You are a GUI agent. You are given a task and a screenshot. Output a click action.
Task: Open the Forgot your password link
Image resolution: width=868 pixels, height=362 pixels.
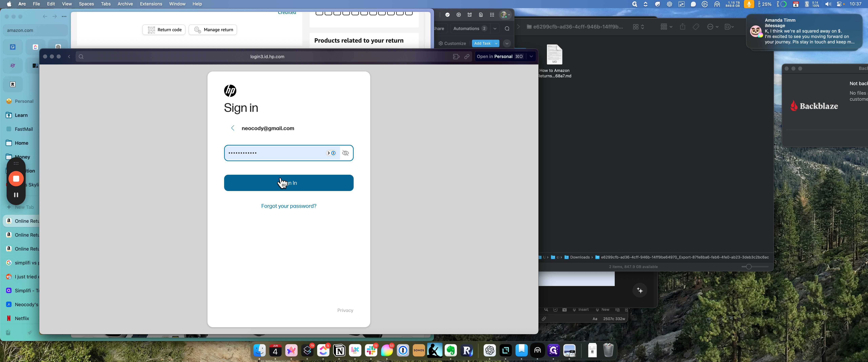(x=288, y=206)
